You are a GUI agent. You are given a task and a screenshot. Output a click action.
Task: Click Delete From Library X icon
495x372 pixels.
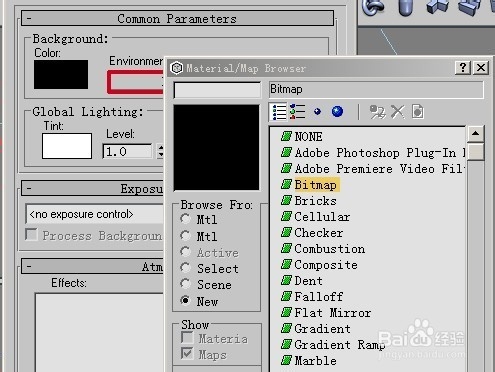coord(397,112)
